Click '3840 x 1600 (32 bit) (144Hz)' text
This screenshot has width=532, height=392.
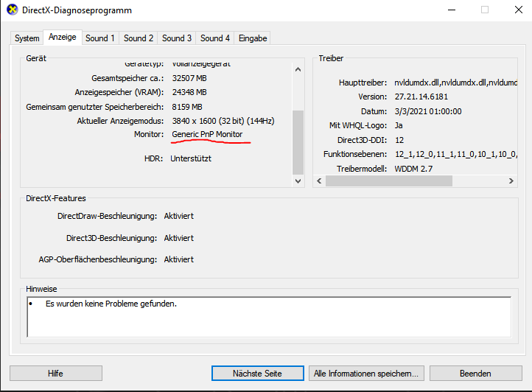coord(223,121)
